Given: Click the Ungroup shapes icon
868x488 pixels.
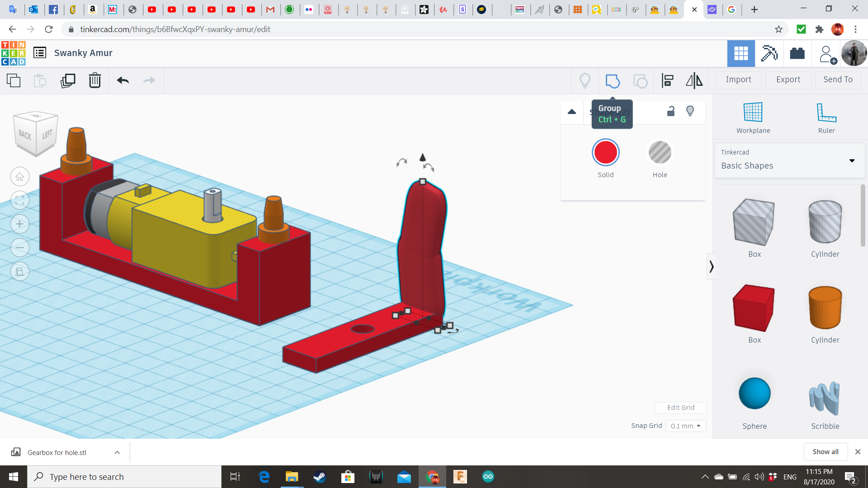Looking at the screenshot, I should click(x=640, y=81).
